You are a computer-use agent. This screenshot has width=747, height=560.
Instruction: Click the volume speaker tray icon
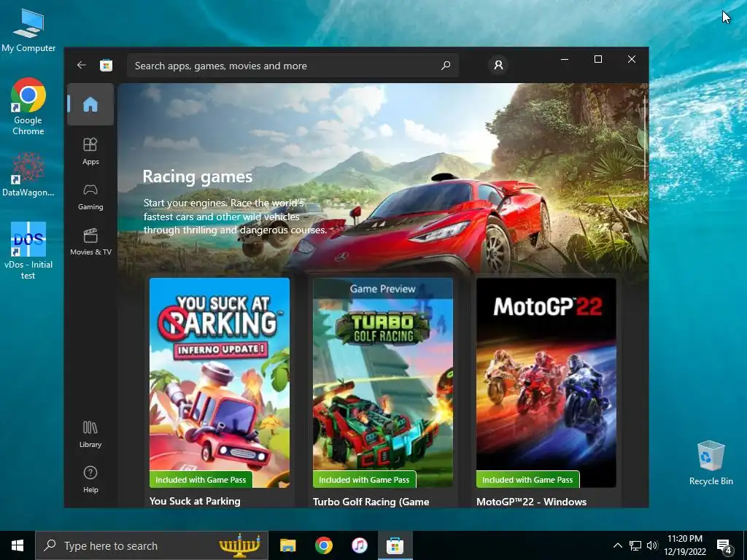[652, 545]
